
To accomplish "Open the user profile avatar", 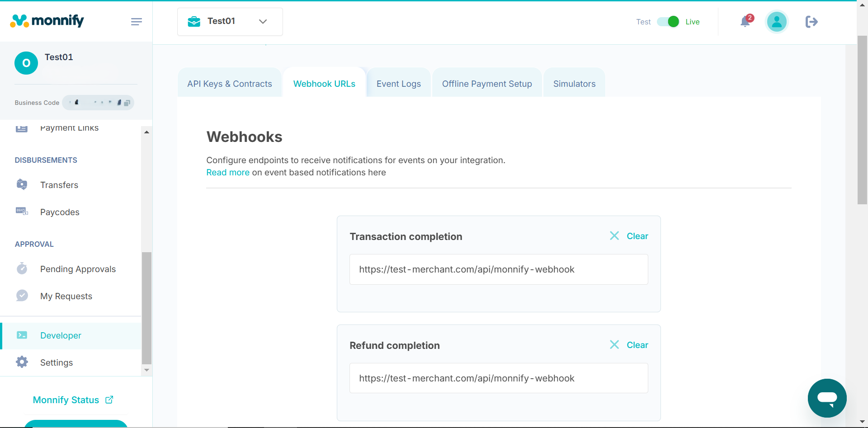I will (776, 22).
